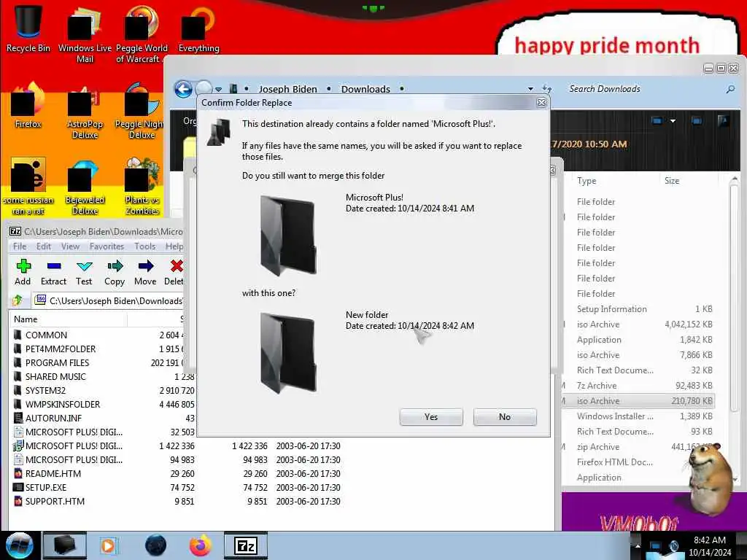The width and height of the screenshot is (747, 560).
Task: Click the help icon in Explorer toolbar
Action: tap(723, 121)
